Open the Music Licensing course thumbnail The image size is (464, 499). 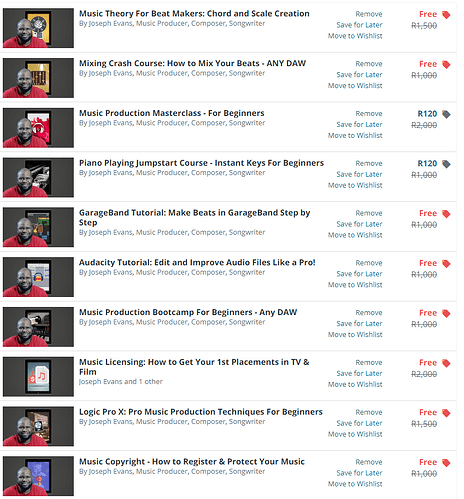coord(38,376)
